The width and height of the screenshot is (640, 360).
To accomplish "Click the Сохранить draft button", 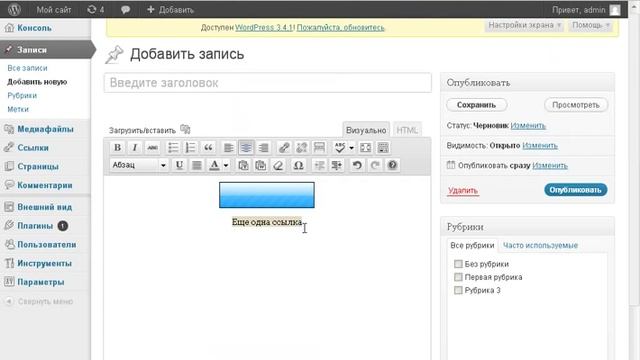I will 476,105.
